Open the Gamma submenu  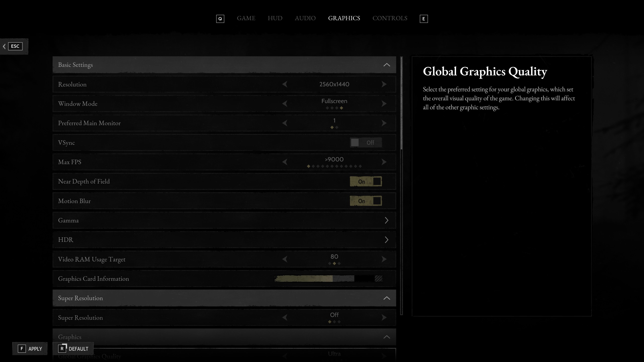(386, 220)
